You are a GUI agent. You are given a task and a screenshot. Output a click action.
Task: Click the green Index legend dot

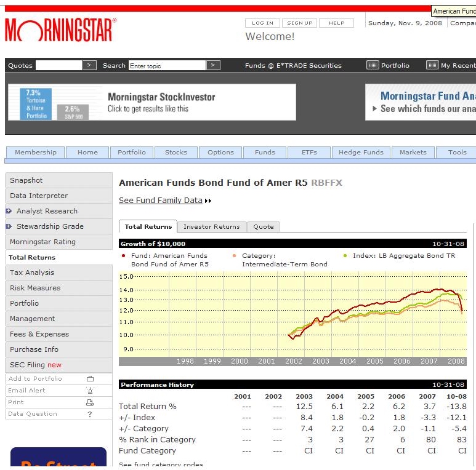[345, 256]
